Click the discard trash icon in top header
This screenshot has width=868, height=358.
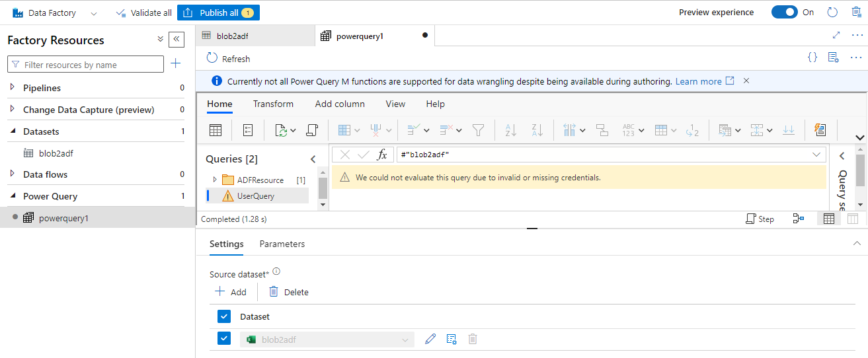(x=857, y=13)
